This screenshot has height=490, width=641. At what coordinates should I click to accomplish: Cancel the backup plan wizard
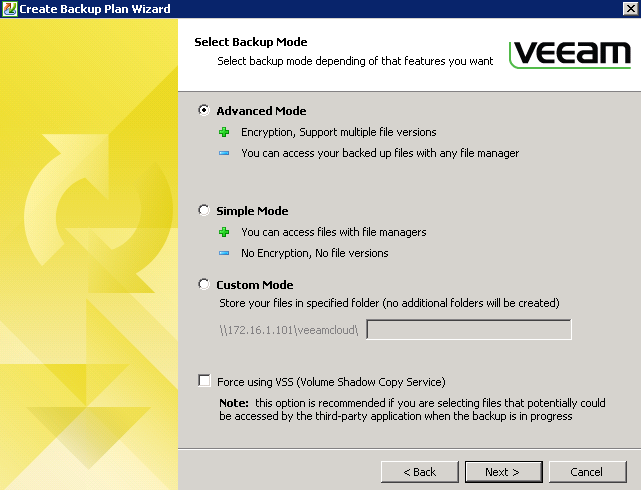pyautogui.click(x=586, y=471)
